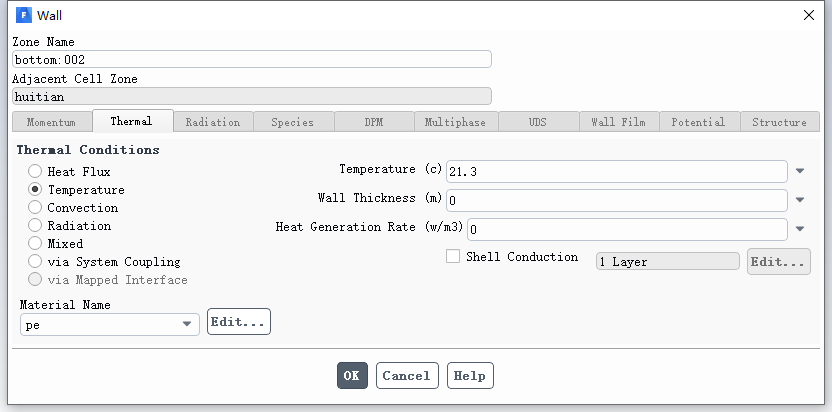Select via System Coupling option
This screenshot has width=832, height=412.
pos(35,262)
